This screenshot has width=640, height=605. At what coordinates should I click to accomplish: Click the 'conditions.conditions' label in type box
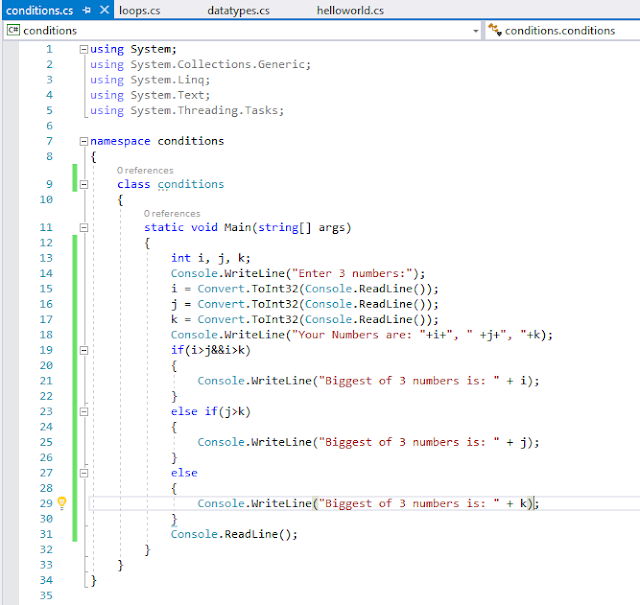coord(560,31)
